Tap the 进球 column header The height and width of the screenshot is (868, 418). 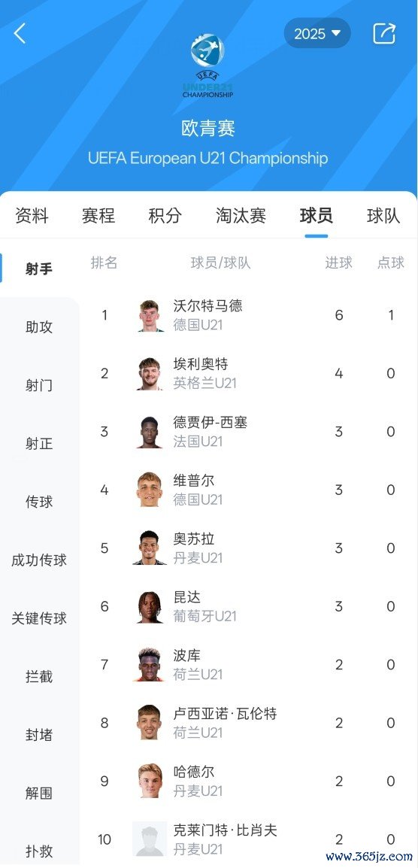tap(339, 263)
